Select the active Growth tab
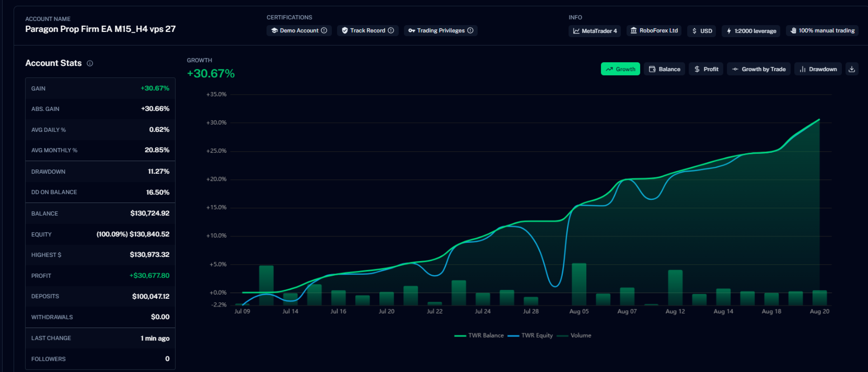 (x=620, y=69)
